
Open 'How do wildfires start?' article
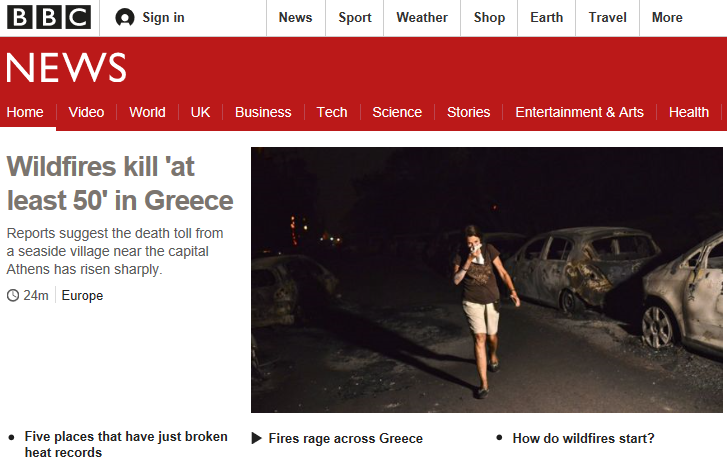click(x=583, y=438)
